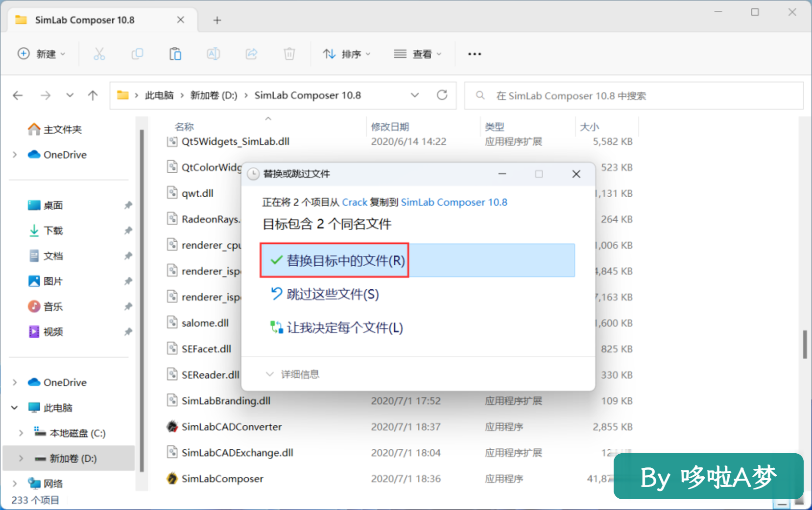Minimize the 替换或跳过文件 dialog

502,174
